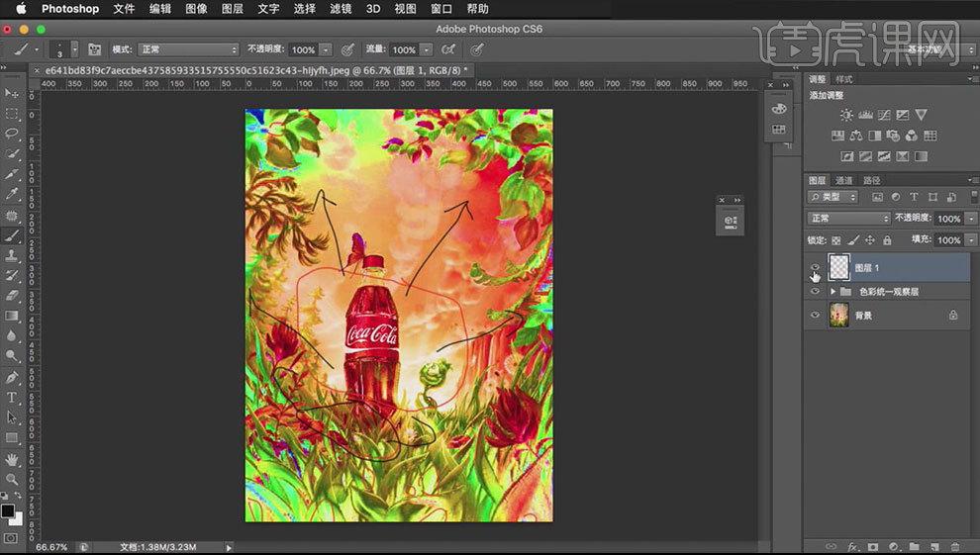This screenshot has width=980, height=555.
Task: Add a Gradient Map adjustment
Action: pyautogui.click(x=922, y=156)
